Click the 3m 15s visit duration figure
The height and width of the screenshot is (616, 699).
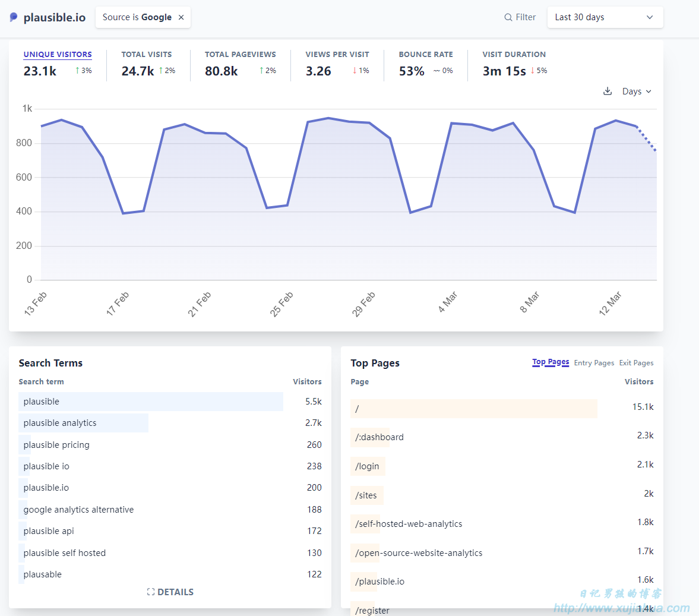[x=504, y=71]
